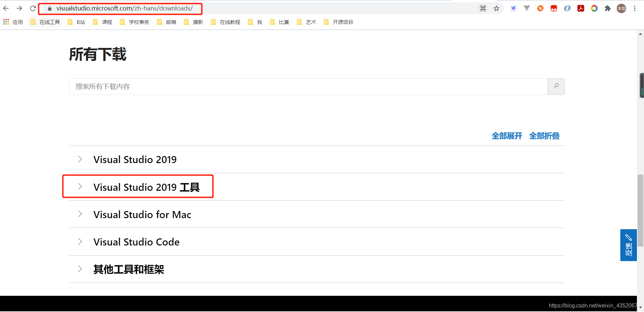Open the 在线工具 bookmark folder
The height and width of the screenshot is (312, 644).
click(45, 22)
